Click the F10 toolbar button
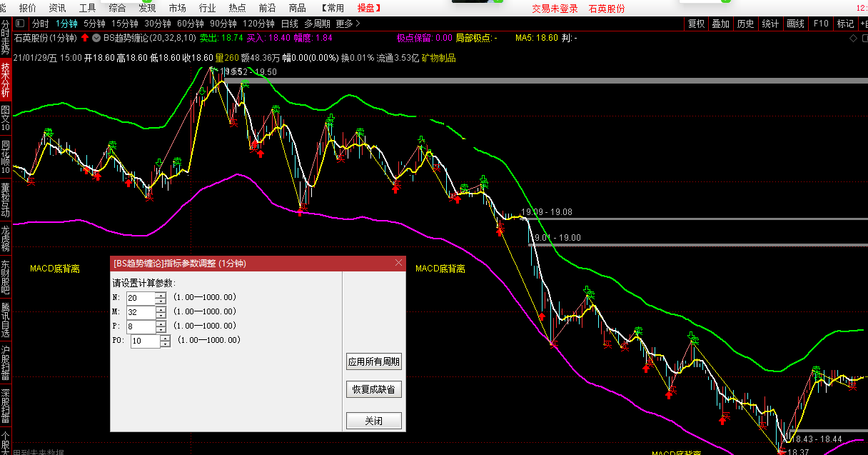This screenshot has width=868, height=455. [821, 24]
